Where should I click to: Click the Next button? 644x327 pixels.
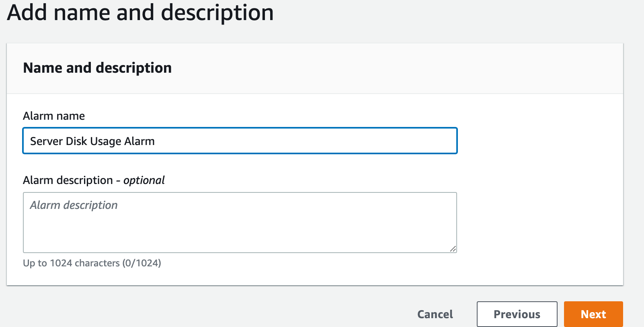[593, 314]
